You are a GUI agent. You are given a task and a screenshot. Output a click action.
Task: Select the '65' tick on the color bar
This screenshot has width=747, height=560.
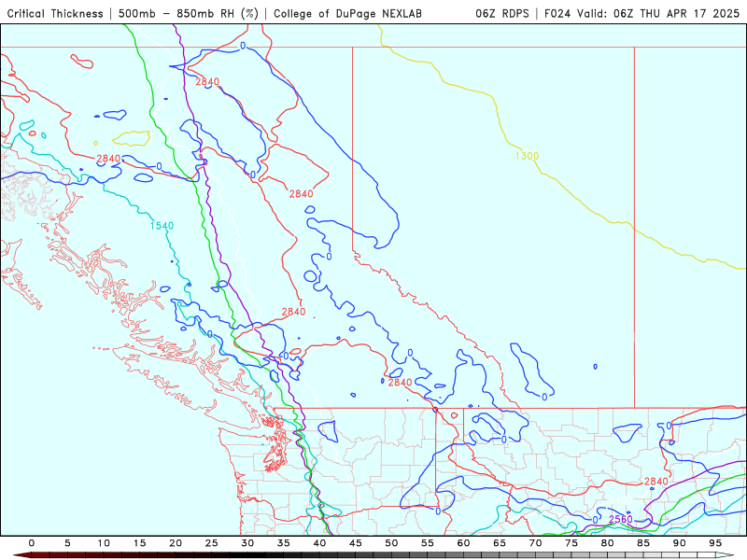pos(500,543)
